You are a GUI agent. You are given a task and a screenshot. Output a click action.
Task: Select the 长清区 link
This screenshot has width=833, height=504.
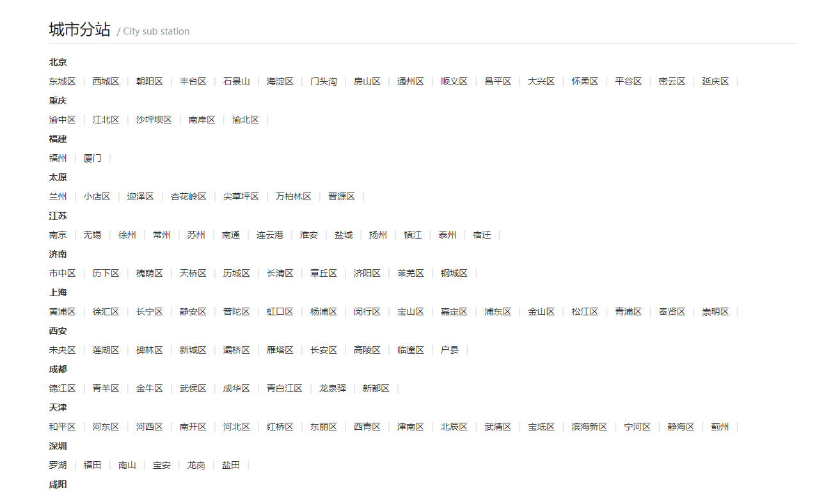pos(280,273)
